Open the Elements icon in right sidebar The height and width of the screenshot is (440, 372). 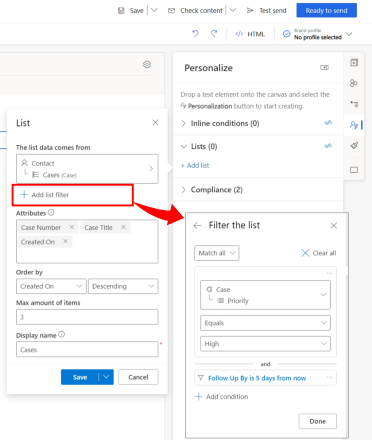pyautogui.click(x=354, y=63)
